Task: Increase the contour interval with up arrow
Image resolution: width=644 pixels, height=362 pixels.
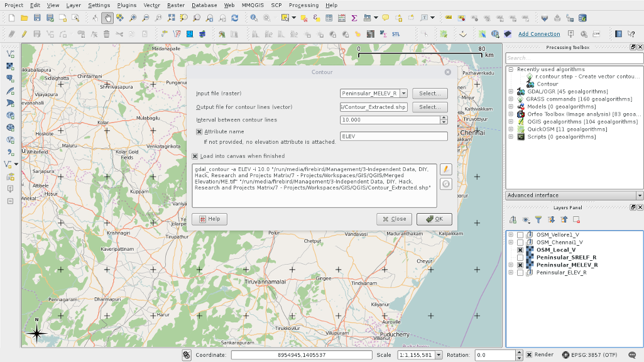Action: 444,117
